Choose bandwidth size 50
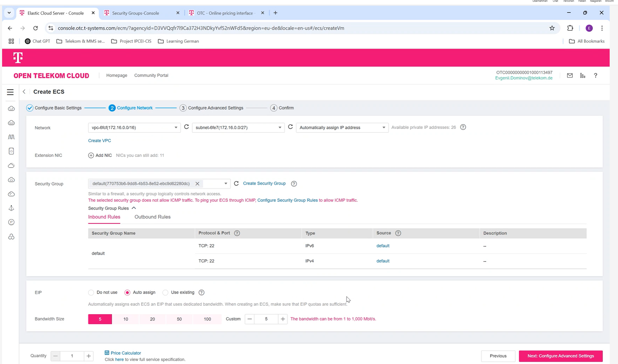 point(179,319)
